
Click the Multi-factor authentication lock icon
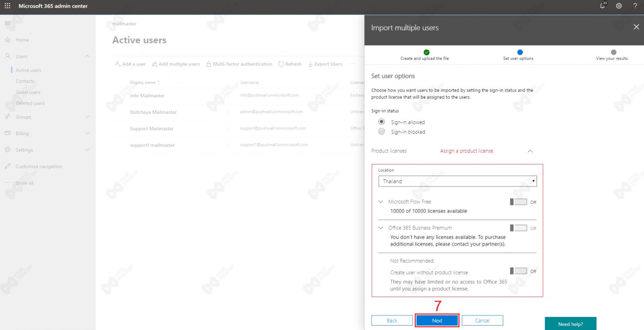[x=209, y=64]
